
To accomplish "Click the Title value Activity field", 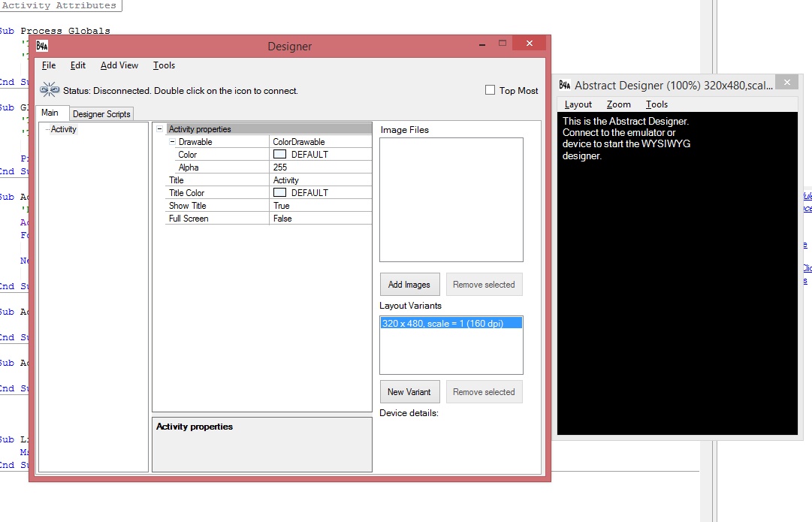I will (x=321, y=180).
